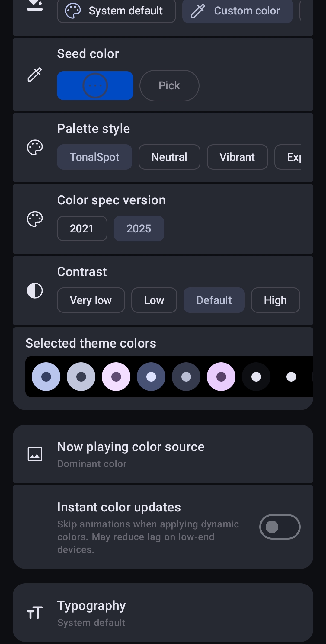
Task: Choose the Vibrant palette style
Action: coord(237,157)
